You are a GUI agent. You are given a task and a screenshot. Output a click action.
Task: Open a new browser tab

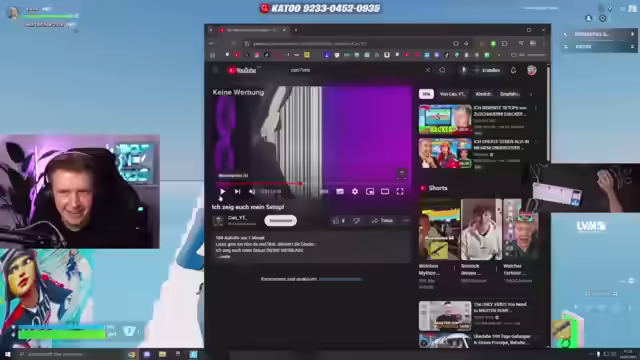(296, 30)
